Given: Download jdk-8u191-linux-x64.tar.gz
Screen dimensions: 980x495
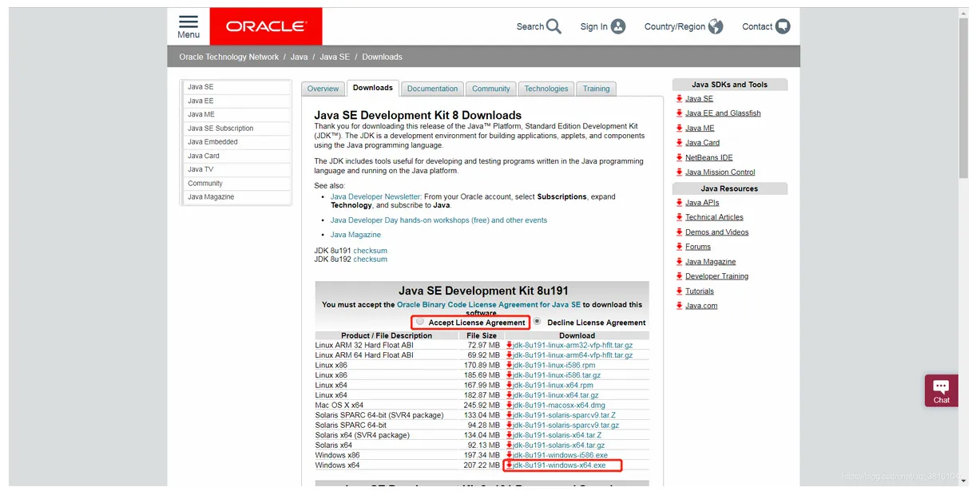Looking at the screenshot, I should point(556,395).
